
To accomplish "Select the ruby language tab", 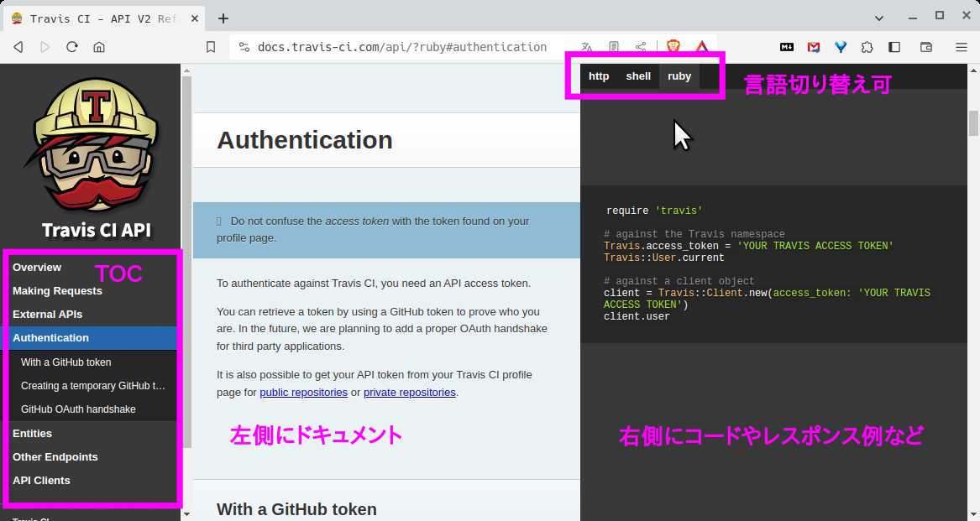I will point(679,76).
